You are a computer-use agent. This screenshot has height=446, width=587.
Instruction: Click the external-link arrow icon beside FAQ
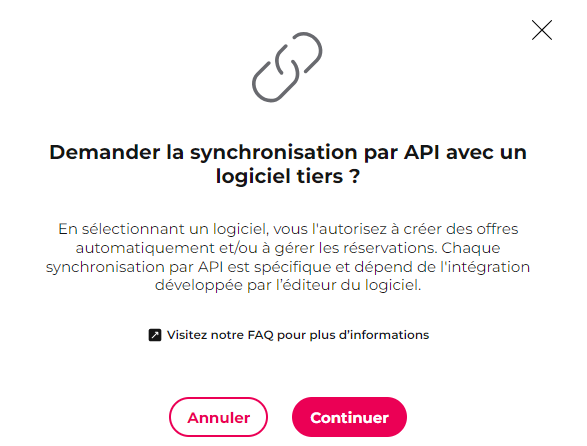pyautogui.click(x=155, y=335)
